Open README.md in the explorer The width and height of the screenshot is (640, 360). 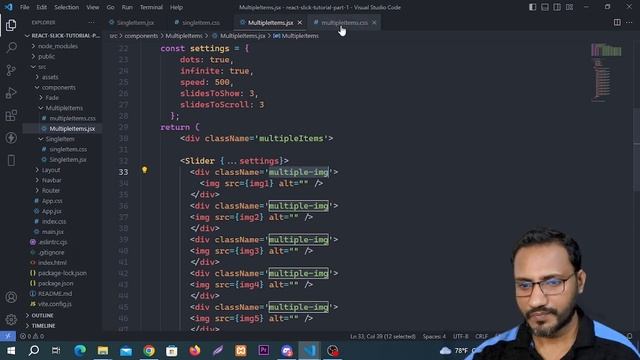coord(55,293)
